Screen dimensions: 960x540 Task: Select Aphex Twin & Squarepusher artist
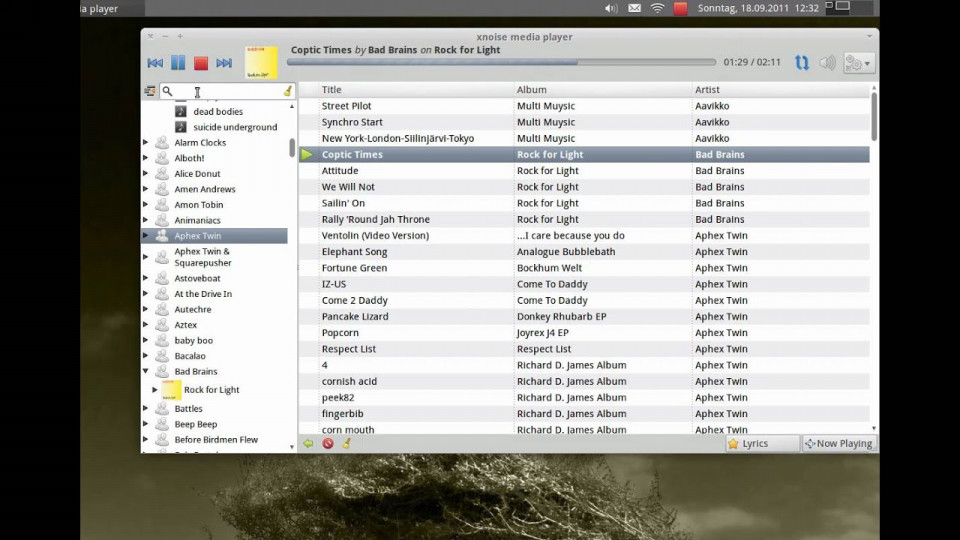(203, 257)
